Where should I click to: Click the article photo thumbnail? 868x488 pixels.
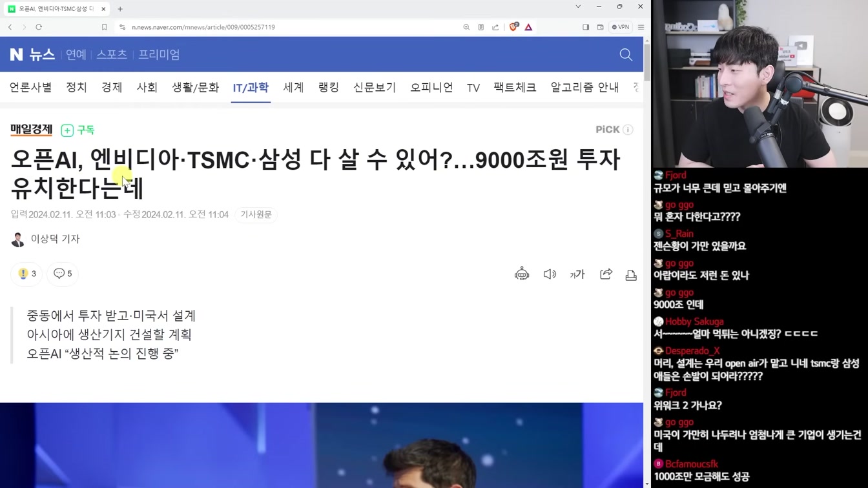click(x=322, y=445)
